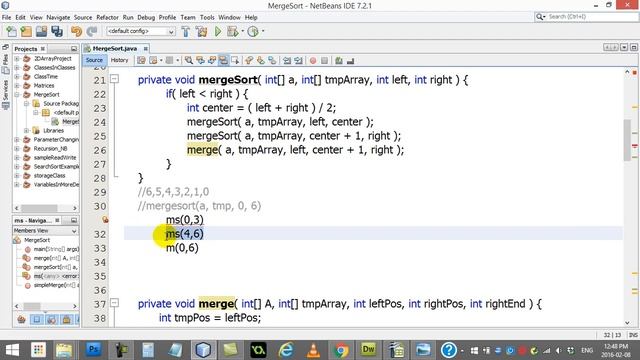This screenshot has width=640, height=360.
Task: Open the Profile Project dropdown arrow
Action: coord(263,31)
